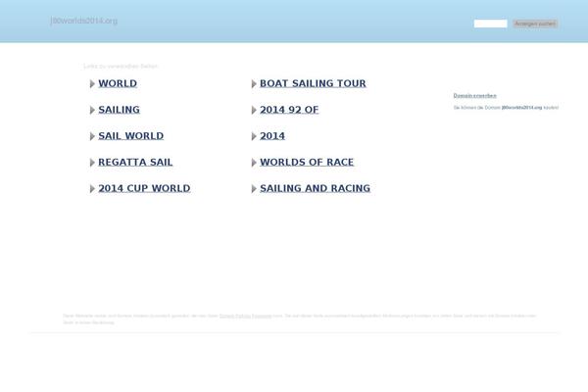This screenshot has height=392, width=588.
Task: Click the arrow icon beside SAILING AND RACING
Action: (254, 189)
